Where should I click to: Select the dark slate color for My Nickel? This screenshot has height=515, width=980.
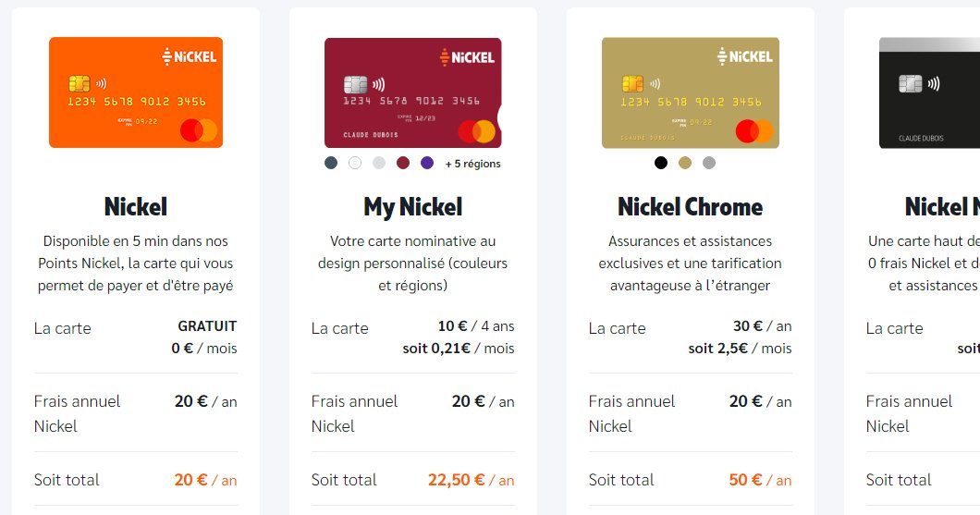pyautogui.click(x=331, y=163)
